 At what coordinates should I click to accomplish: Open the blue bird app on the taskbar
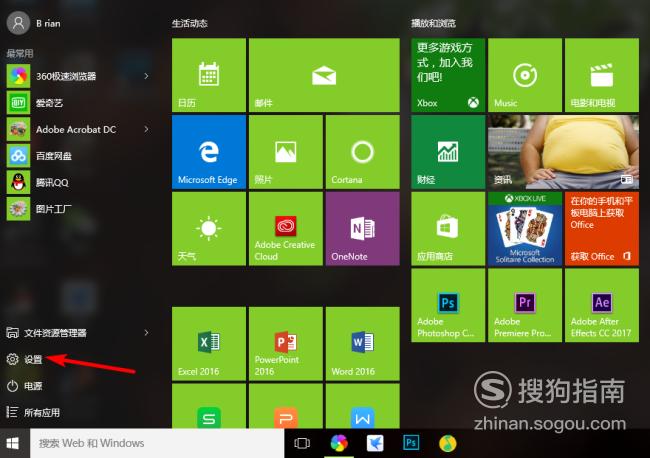[375, 443]
